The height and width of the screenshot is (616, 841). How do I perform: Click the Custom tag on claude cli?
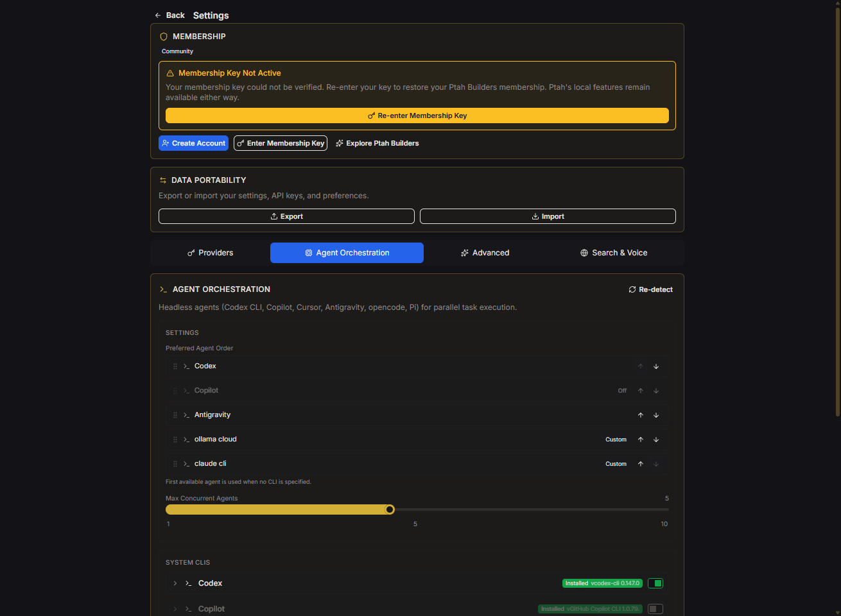click(616, 464)
